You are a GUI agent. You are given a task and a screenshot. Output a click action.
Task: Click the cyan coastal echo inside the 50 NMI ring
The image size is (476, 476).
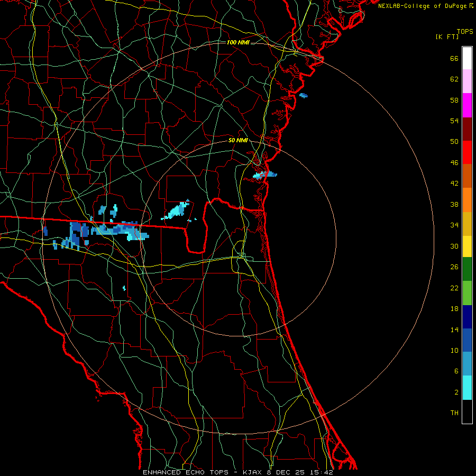265,175
